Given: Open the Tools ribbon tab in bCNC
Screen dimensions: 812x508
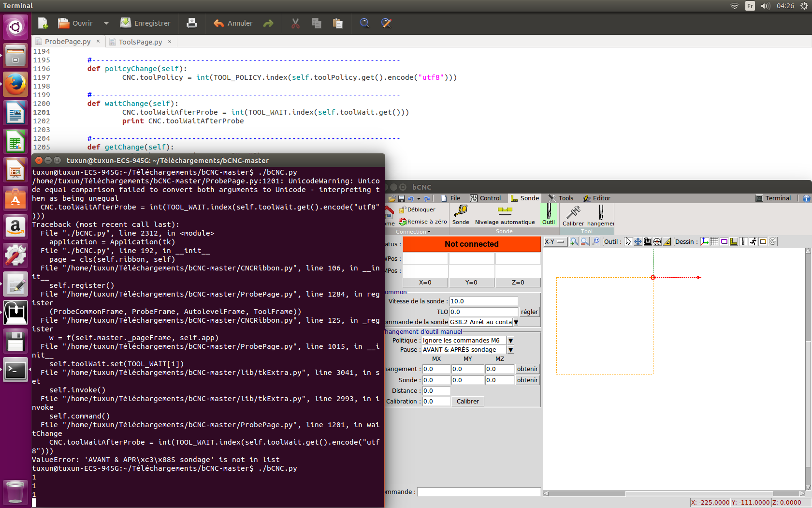Looking at the screenshot, I should [561, 198].
